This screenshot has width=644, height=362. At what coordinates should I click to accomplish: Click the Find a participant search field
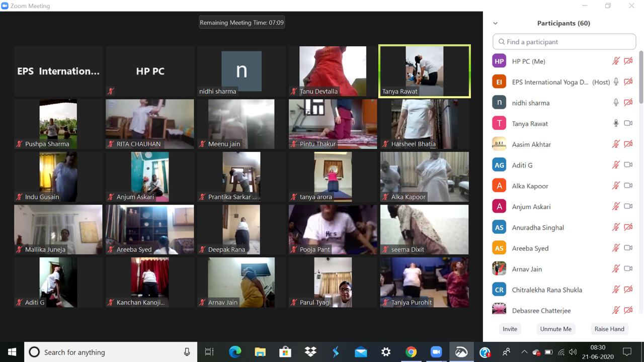564,42
